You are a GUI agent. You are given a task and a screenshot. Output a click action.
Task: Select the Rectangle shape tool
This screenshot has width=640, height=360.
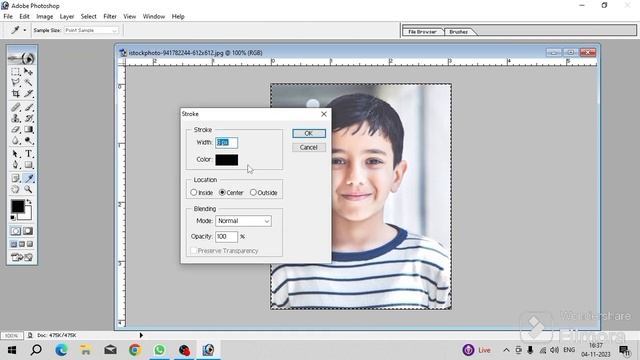pyautogui.click(x=28, y=165)
